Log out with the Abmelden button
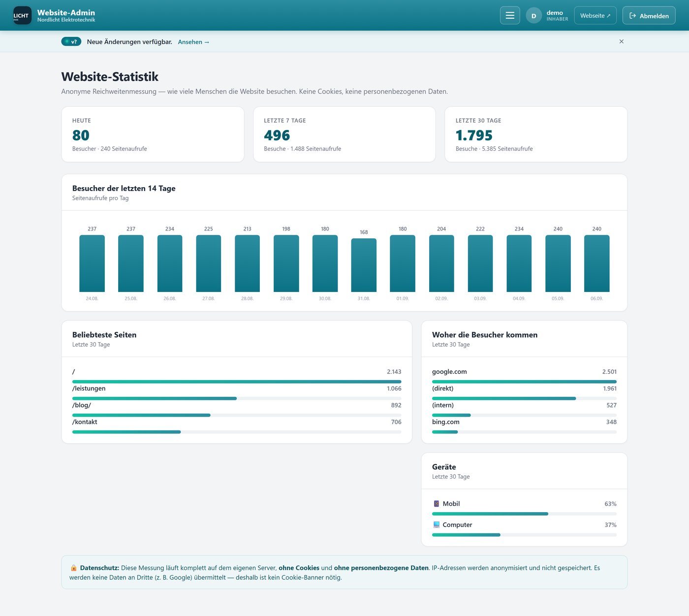The width and height of the screenshot is (689, 616). click(649, 15)
